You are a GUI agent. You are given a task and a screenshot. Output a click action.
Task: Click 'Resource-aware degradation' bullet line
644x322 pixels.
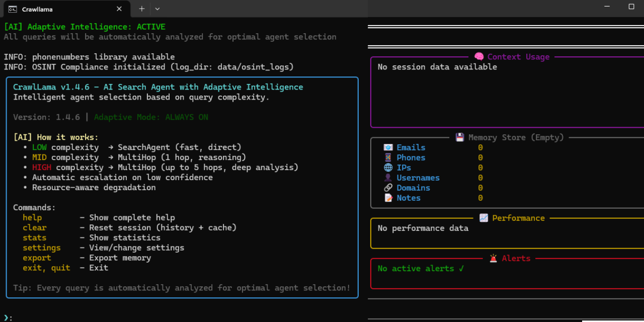[x=89, y=188]
